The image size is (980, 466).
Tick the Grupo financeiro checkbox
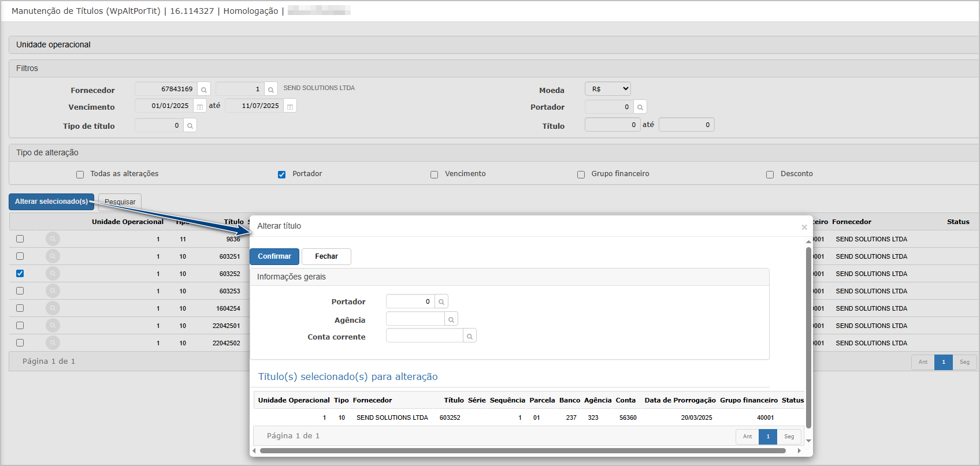click(x=581, y=174)
